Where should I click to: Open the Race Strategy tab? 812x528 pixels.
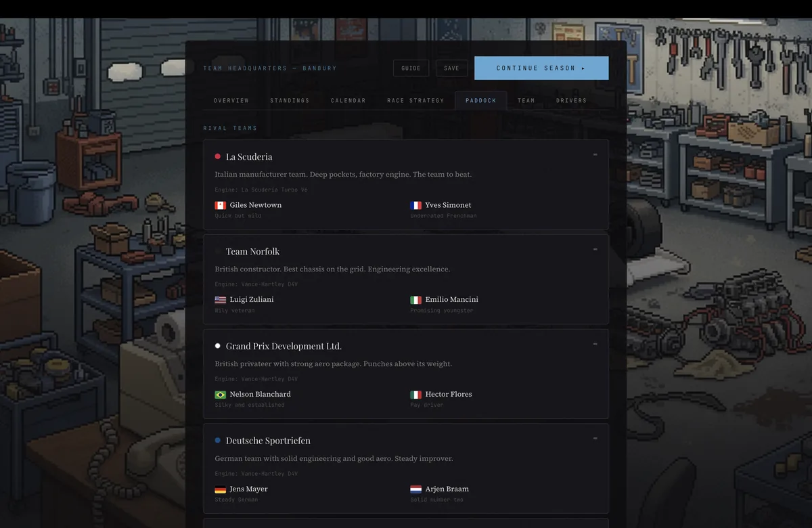pos(415,100)
